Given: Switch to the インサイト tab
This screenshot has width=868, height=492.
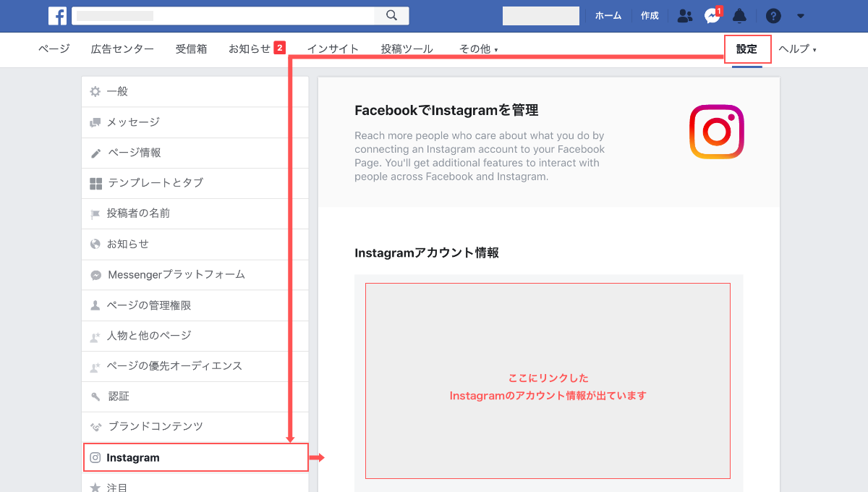Looking at the screenshot, I should coord(333,48).
